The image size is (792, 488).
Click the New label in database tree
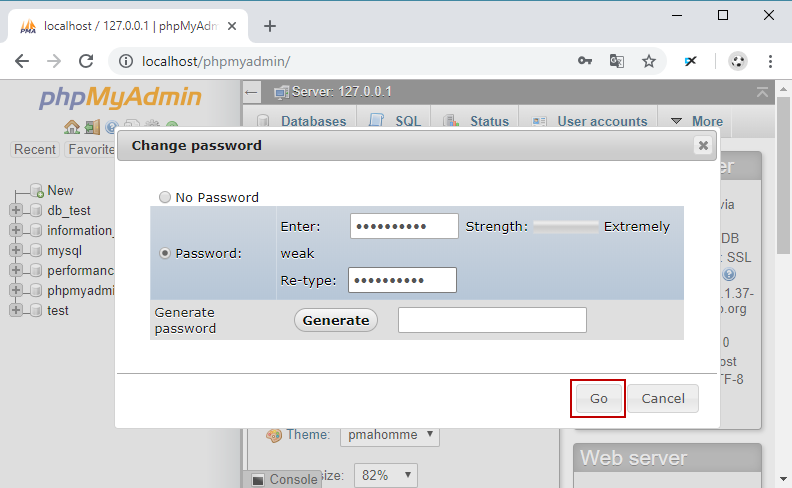coord(60,190)
